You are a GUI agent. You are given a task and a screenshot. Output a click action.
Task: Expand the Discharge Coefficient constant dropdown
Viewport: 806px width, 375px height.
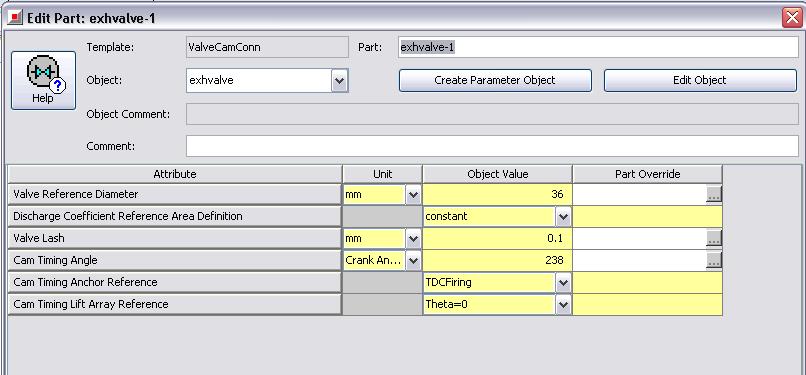click(563, 217)
